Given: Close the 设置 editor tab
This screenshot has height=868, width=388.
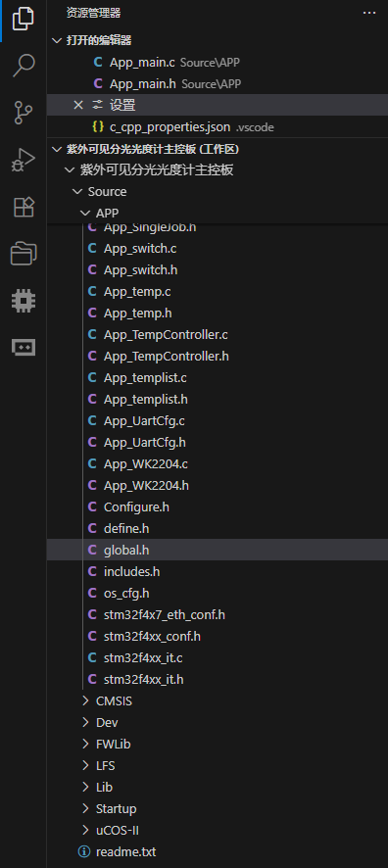Looking at the screenshot, I should [x=78, y=105].
